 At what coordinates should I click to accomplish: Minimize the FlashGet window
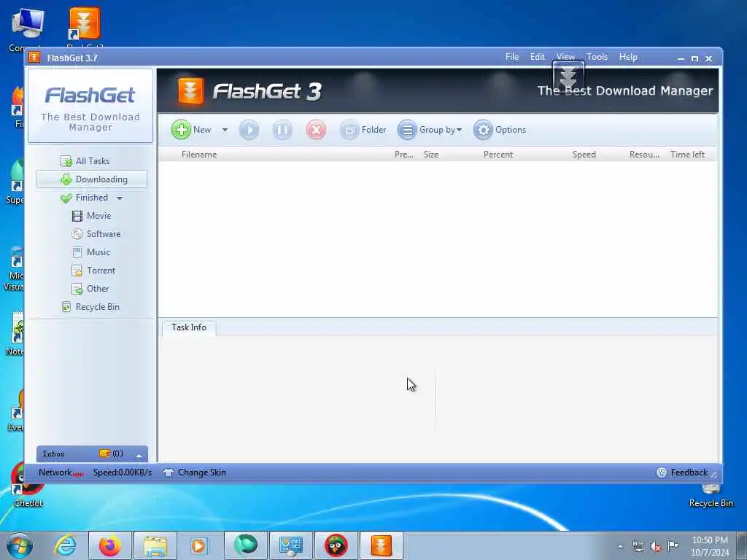point(681,58)
